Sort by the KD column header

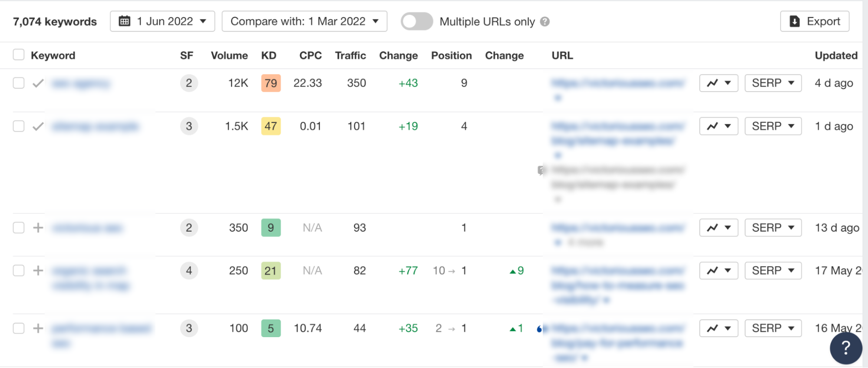(x=269, y=55)
